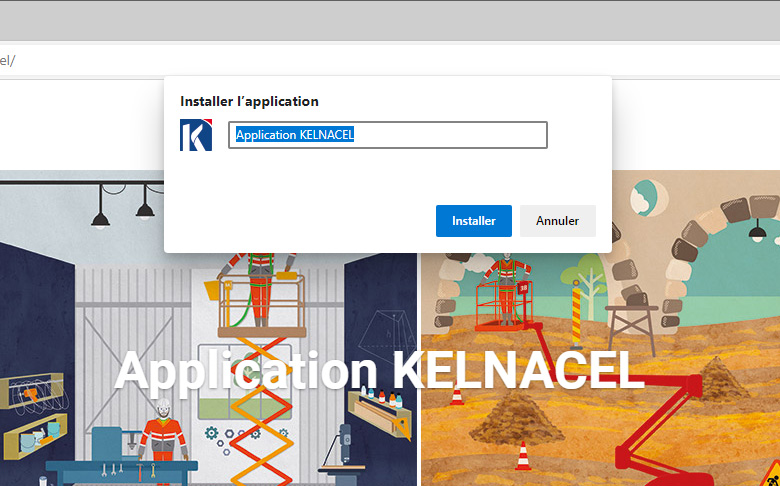Screen dimensions: 780x486
Task: Click the KELNACEL K logo icon
Action: point(196,135)
